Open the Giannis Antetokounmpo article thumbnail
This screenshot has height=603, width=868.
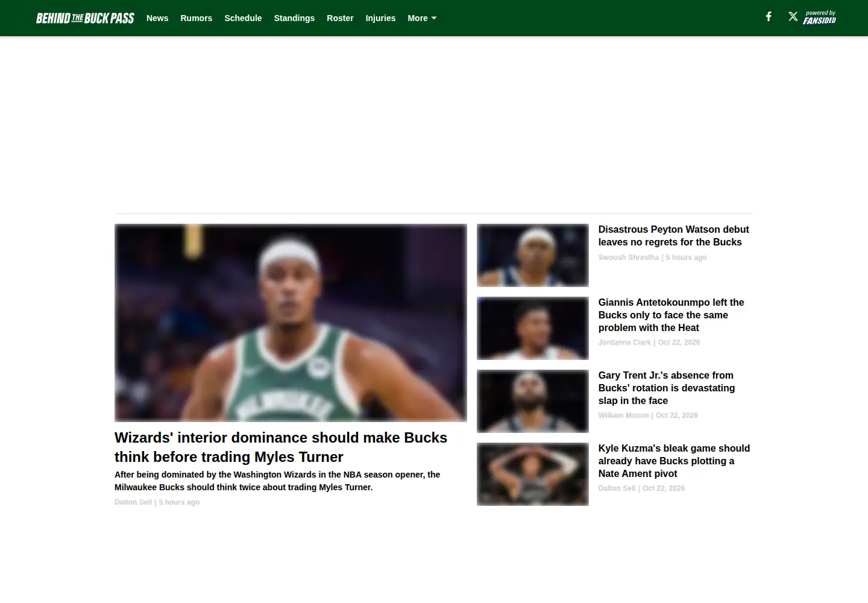(533, 328)
